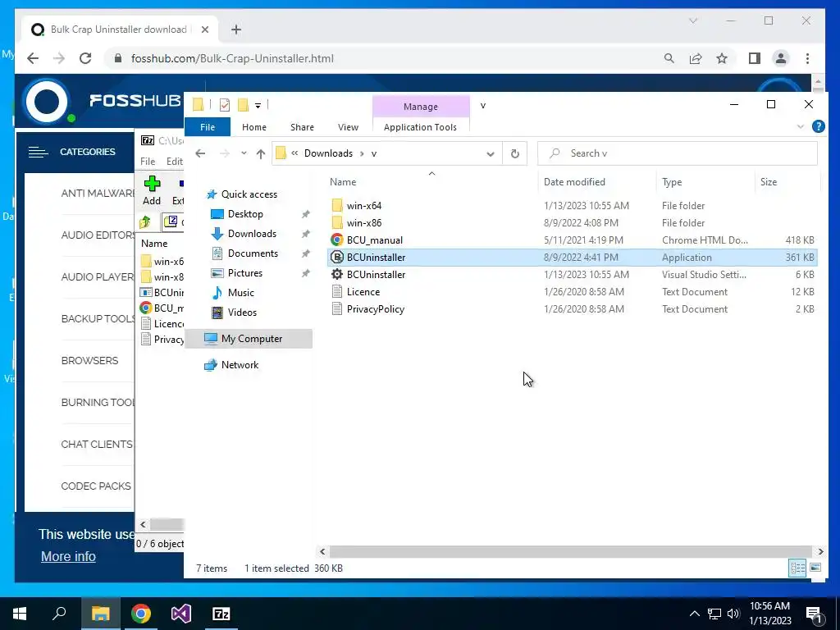Bookmark this page with the star
Screen dimensions: 840x630
[x=722, y=58]
